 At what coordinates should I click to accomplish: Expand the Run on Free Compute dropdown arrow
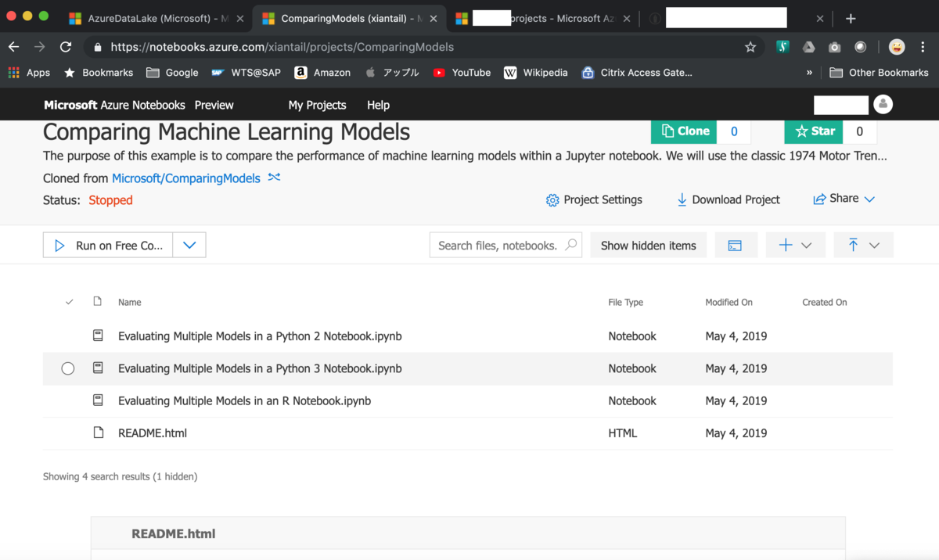[x=189, y=246]
